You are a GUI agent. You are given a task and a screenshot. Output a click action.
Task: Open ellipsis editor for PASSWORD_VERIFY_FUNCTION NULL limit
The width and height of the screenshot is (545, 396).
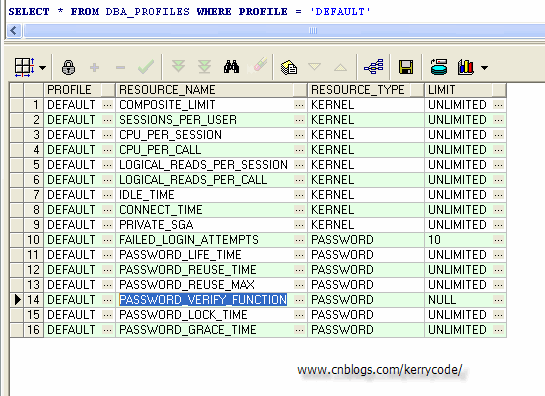(x=498, y=299)
